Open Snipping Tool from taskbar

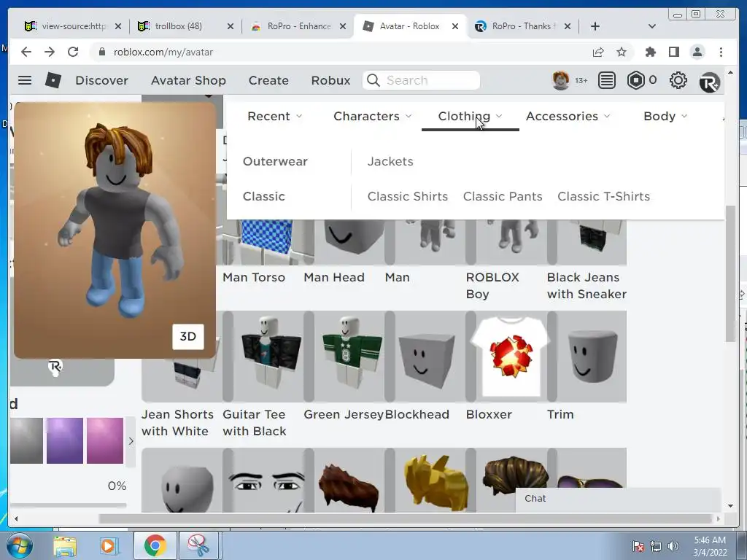tap(198, 545)
